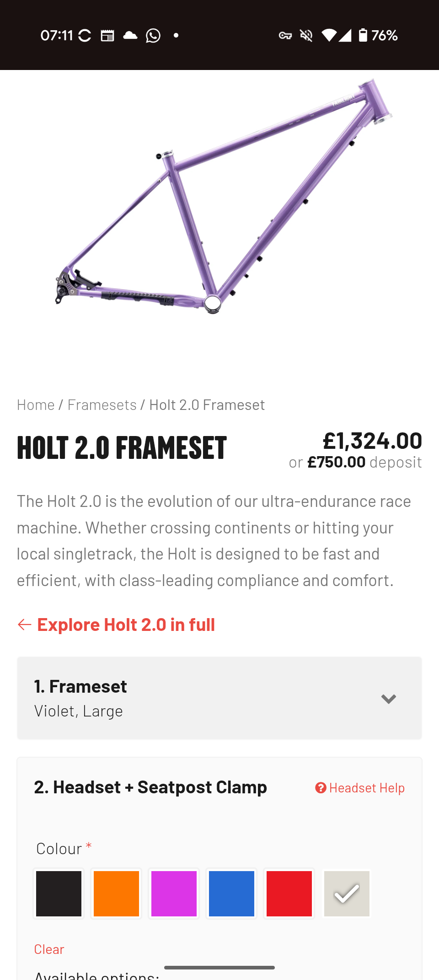Clear the selected headset colour

(49, 949)
